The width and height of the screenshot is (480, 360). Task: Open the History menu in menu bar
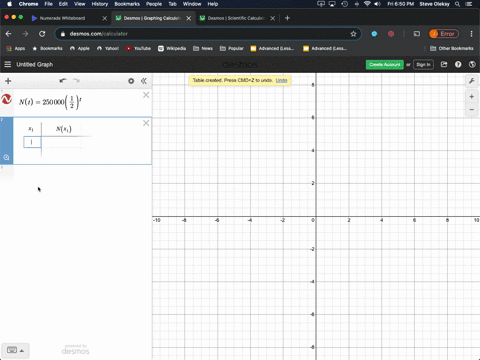tap(100, 4)
